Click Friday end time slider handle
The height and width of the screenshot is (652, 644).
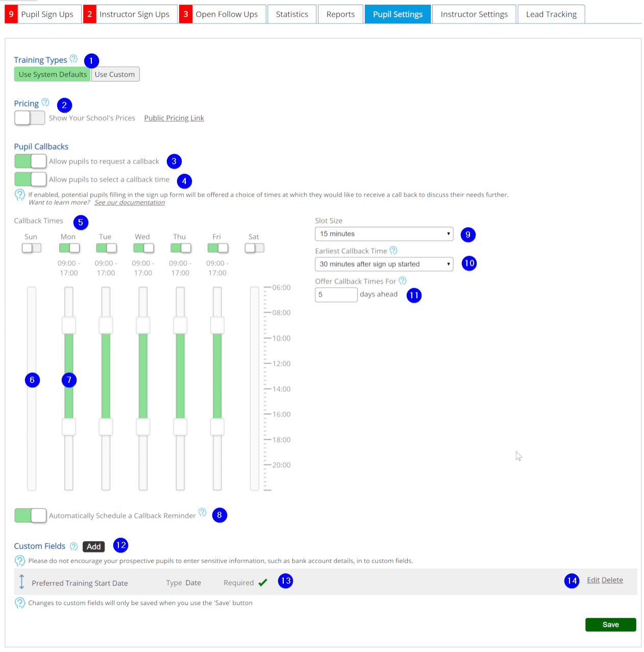(x=217, y=427)
